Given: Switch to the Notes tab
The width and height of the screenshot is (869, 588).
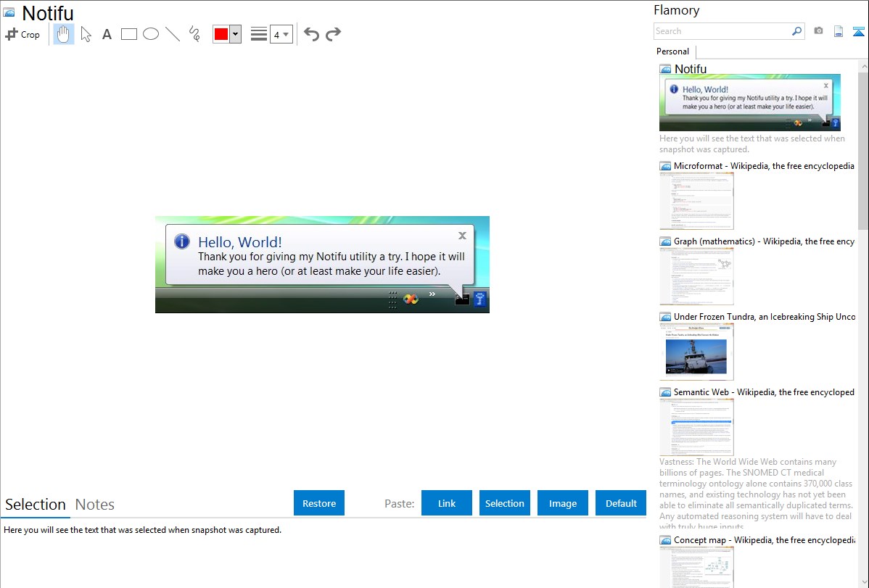Looking at the screenshot, I should 95,505.
